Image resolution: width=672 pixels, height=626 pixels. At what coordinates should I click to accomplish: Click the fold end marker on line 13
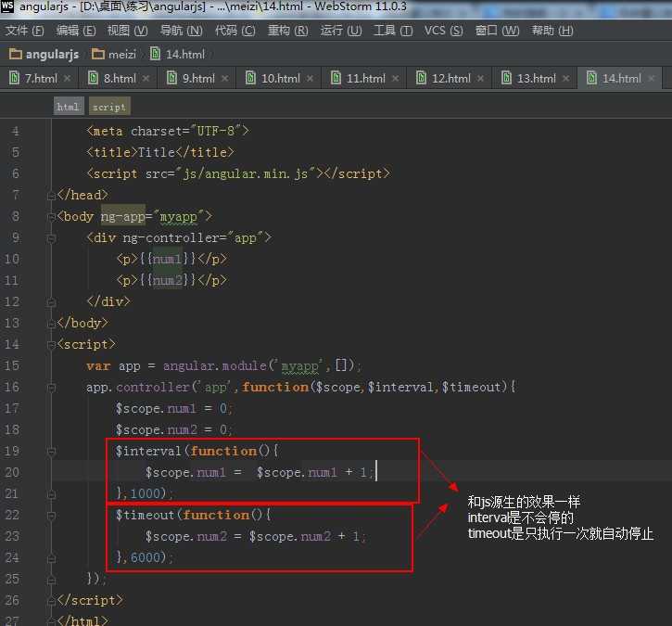pyautogui.click(x=51, y=324)
